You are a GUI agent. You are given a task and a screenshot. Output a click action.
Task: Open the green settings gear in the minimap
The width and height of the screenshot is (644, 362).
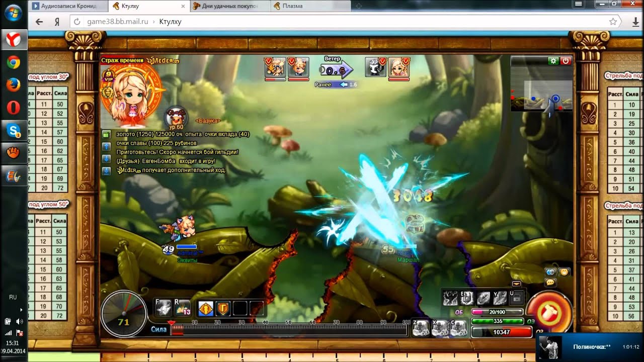[x=553, y=61]
